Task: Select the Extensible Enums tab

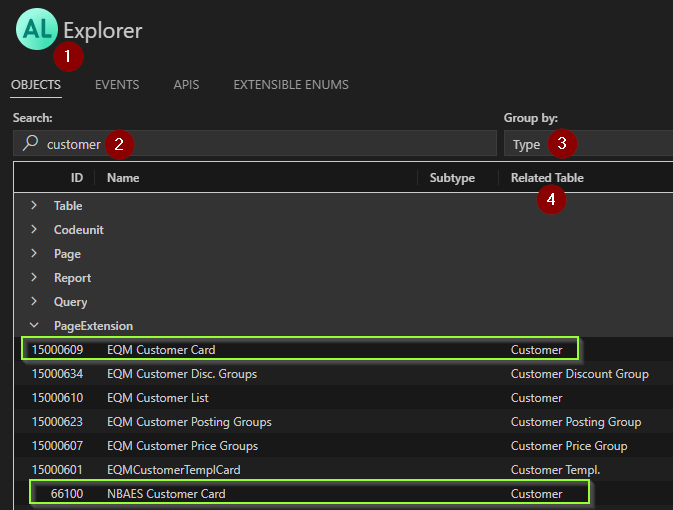Action: point(290,85)
